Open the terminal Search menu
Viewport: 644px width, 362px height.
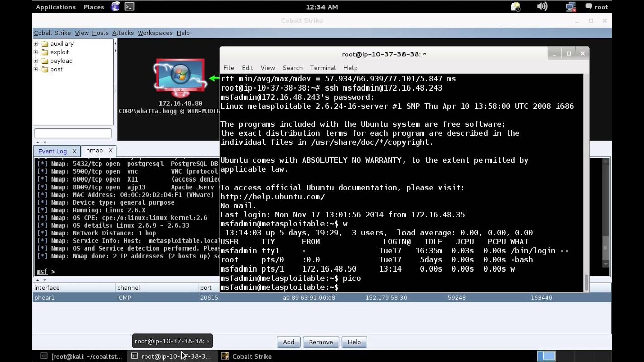tap(292, 68)
